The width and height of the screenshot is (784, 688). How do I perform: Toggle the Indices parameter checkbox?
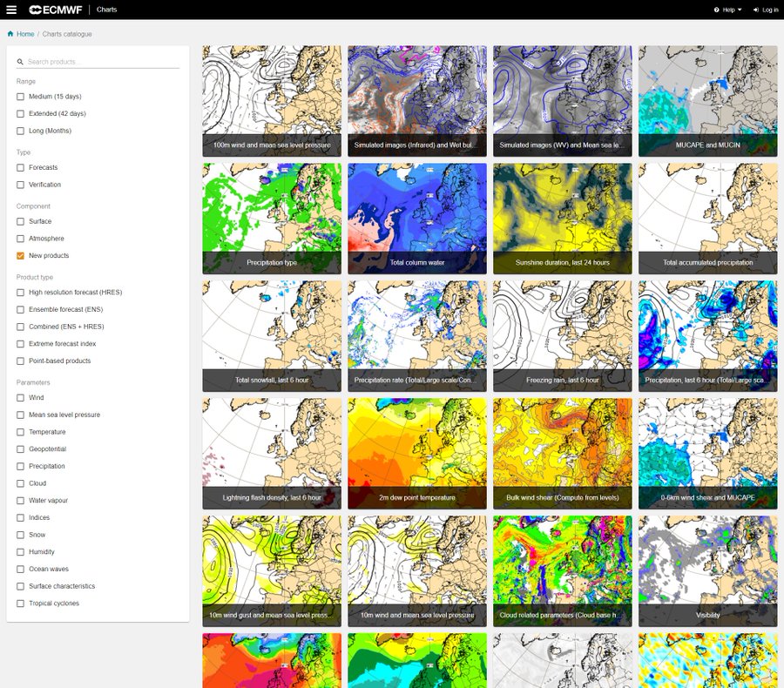click(x=21, y=517)
